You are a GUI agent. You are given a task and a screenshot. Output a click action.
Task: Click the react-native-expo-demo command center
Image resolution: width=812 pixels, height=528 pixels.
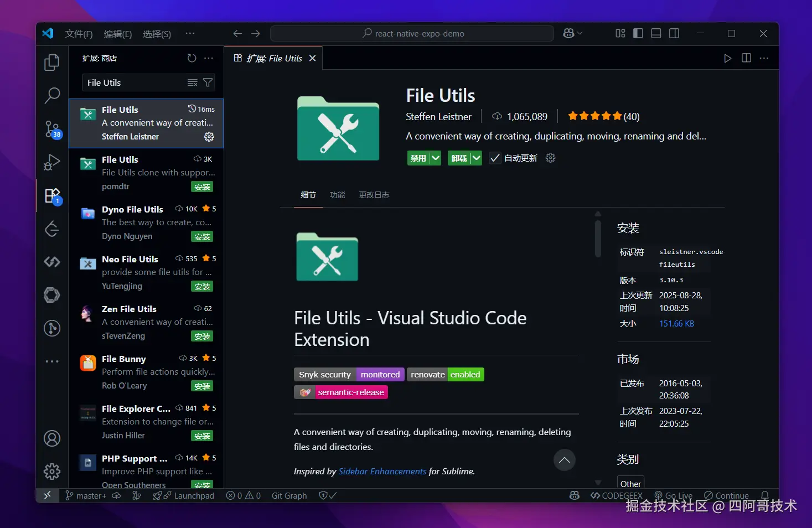[x=412, y=33]
